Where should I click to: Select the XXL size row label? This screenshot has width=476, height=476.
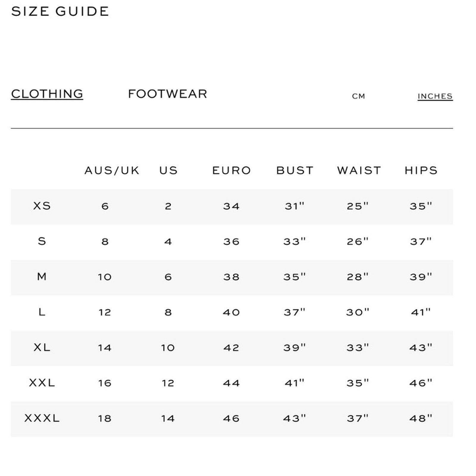coord(42,383)
